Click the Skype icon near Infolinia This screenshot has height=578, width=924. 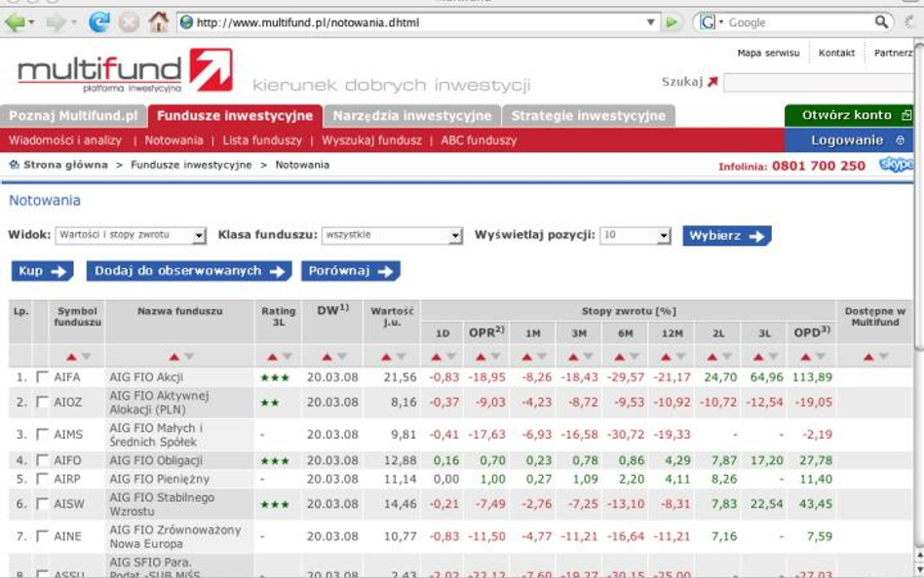coord(896,165)
